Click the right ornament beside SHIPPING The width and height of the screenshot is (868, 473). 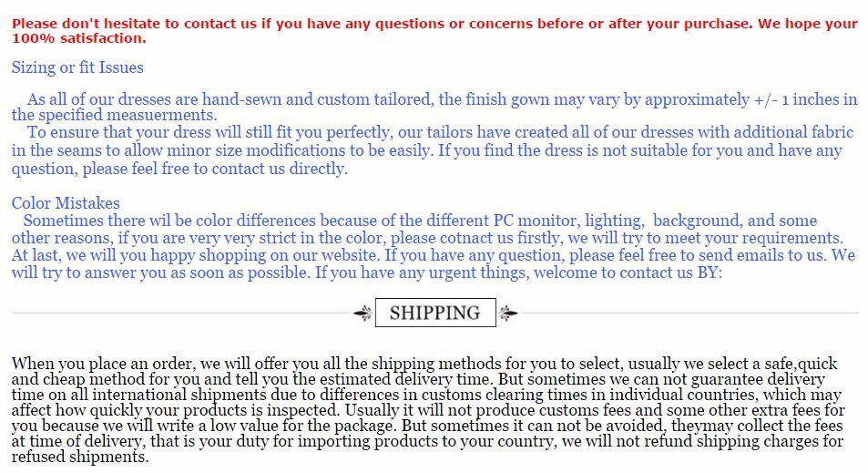point(508,314)
